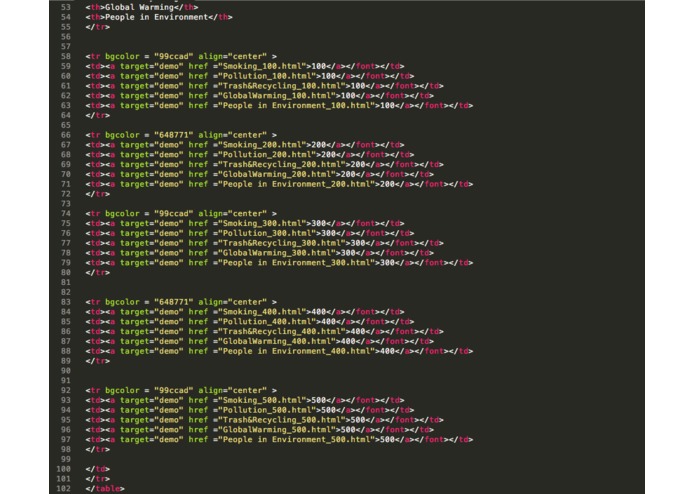The width and height of the screenshot is (695, 494).
Task: Click the closing tr tag on line 98
Action: pyautogui.click(x=98, y=449)
